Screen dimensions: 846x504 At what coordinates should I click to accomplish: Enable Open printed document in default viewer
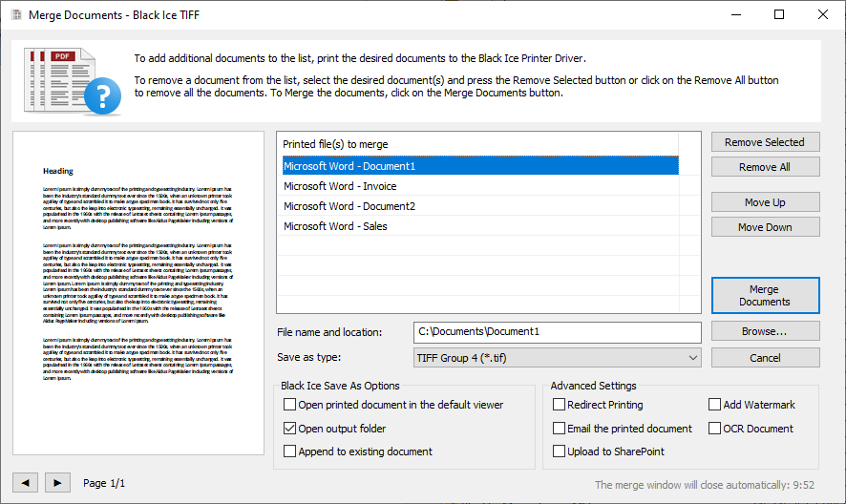[290, 405]
